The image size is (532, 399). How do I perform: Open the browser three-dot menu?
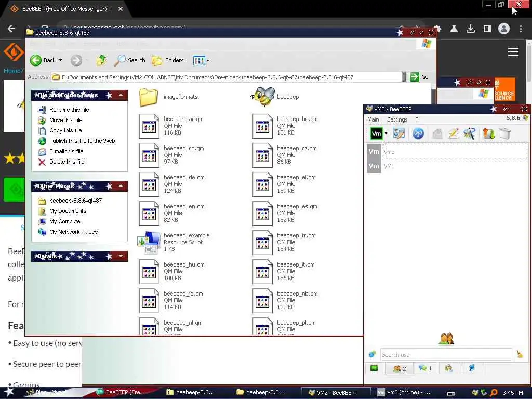point(521,29)
